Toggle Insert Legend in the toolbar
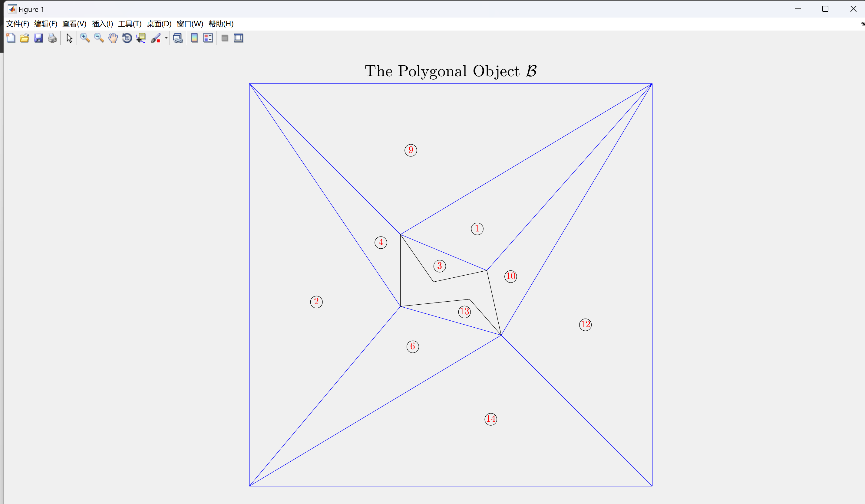The image size is (865, 504). (x=208, y=38)
